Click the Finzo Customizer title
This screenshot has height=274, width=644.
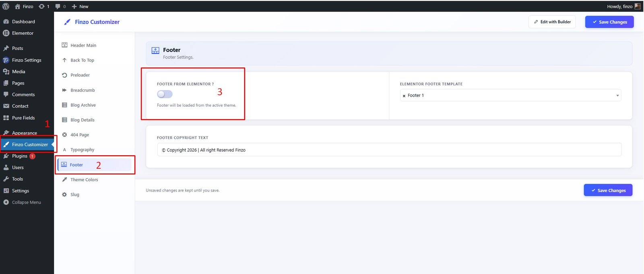(97, 22)
